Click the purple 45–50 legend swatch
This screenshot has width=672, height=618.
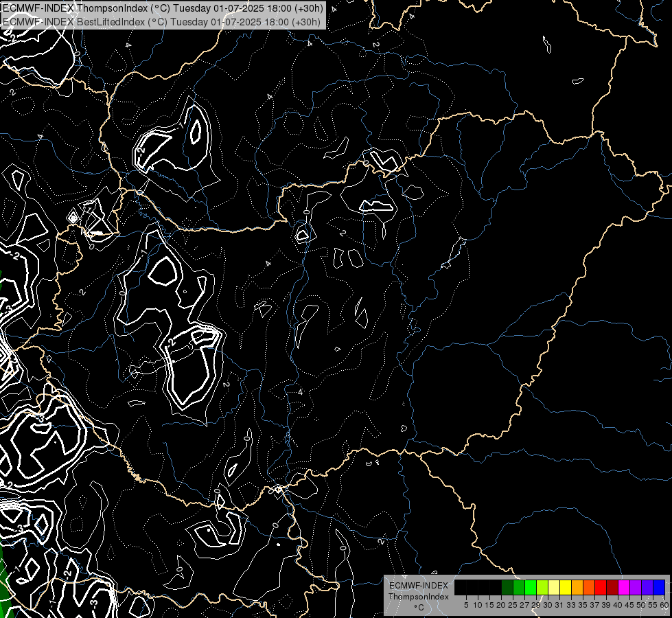point(636,587)
